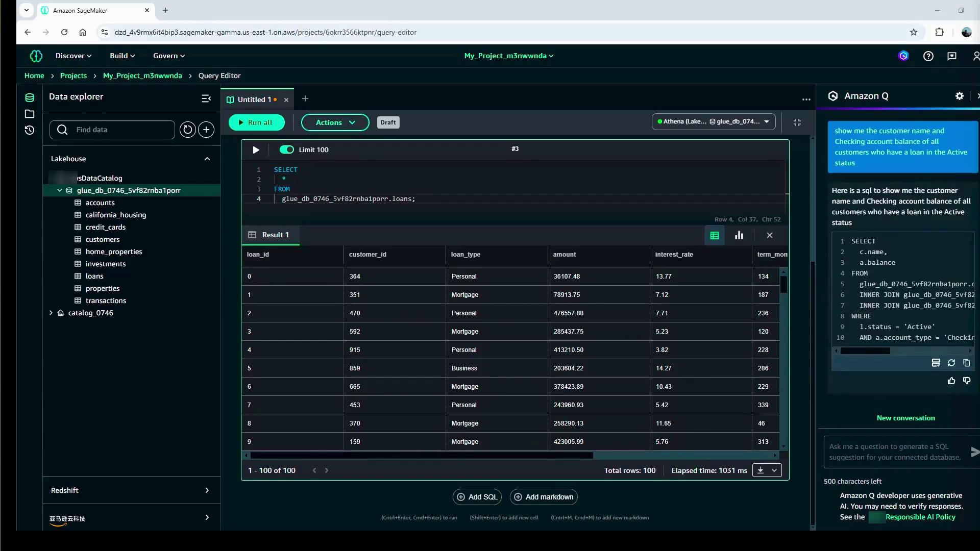Open browser extensions puzzle icon

tap(939, 32)
